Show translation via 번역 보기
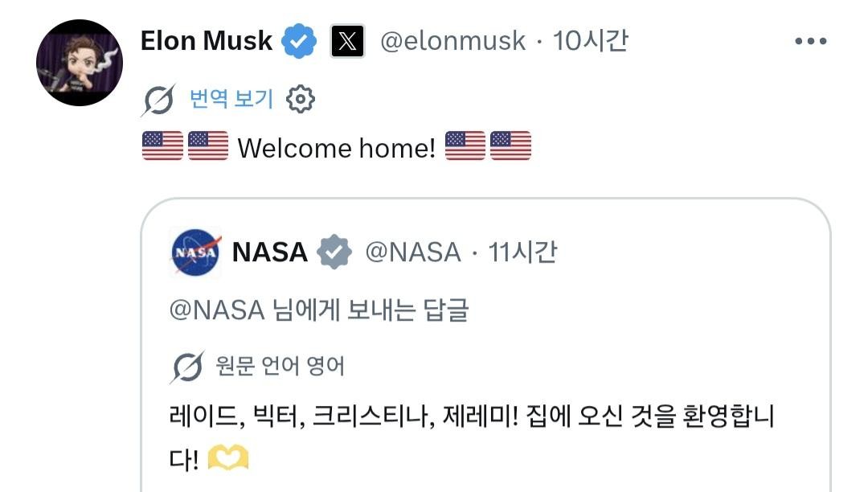 tap(231, 100)
